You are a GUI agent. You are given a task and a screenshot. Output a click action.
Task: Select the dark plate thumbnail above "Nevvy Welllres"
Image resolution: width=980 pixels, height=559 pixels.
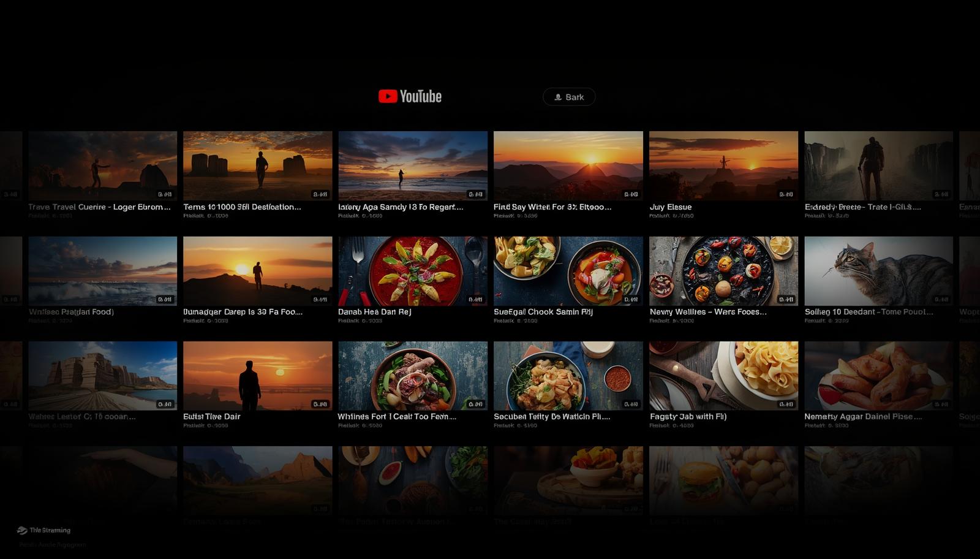tap(723, 271)
